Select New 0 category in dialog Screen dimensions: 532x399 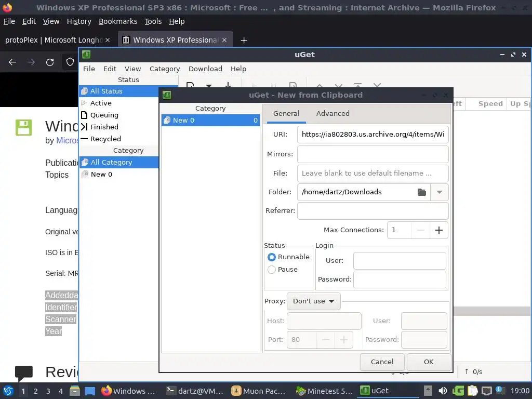(210, 120)
